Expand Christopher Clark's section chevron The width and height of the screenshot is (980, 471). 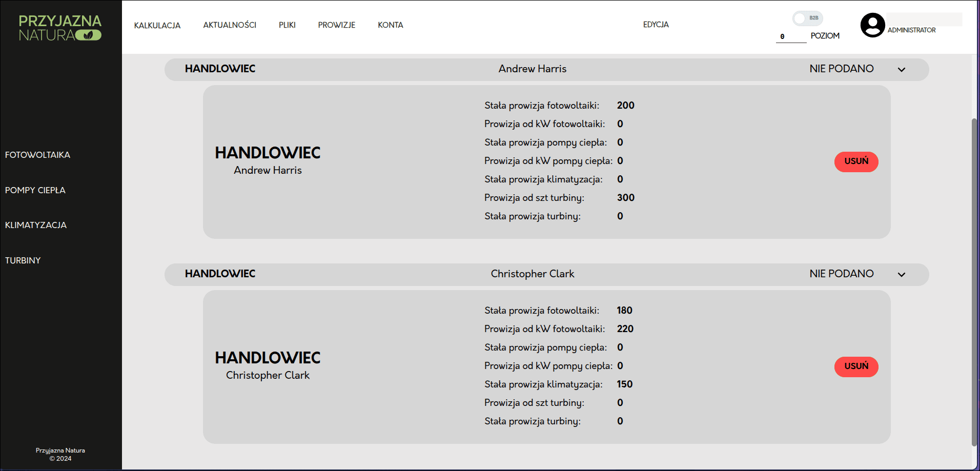click(902, 274)
